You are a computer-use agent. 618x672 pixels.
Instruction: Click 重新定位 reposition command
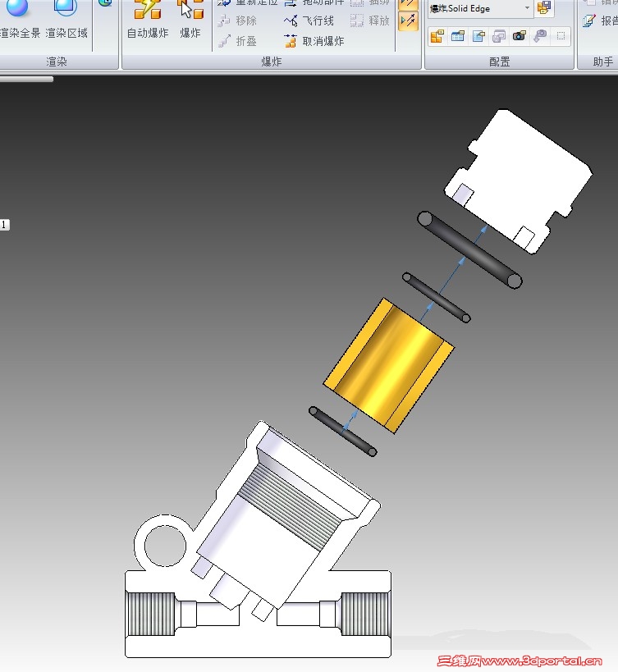point(247,2)
